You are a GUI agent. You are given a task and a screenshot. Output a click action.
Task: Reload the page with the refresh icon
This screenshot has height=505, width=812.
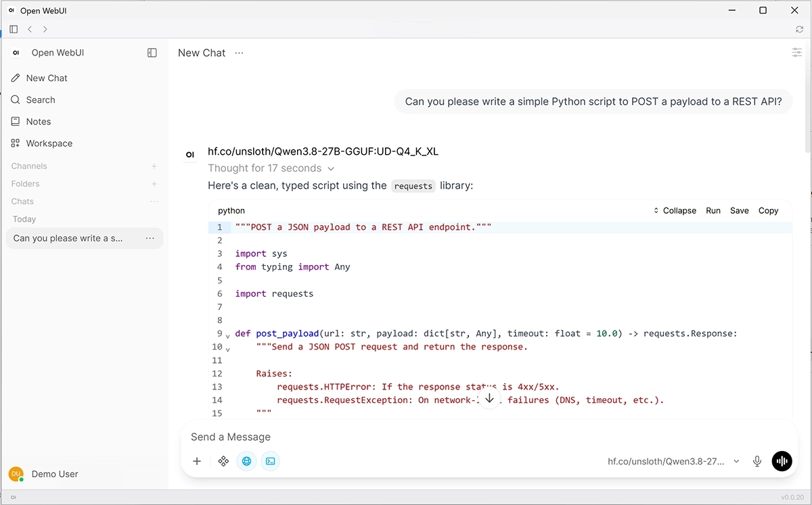click(x=800, y=29)
